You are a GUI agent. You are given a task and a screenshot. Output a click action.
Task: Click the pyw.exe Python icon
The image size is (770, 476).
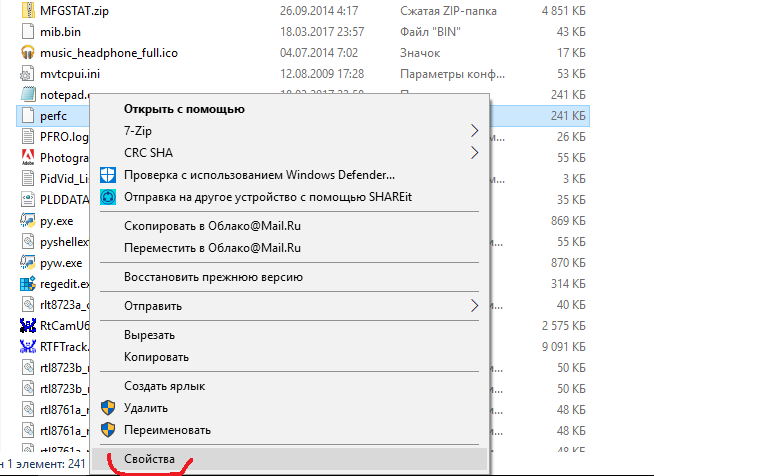coord(28,263)
